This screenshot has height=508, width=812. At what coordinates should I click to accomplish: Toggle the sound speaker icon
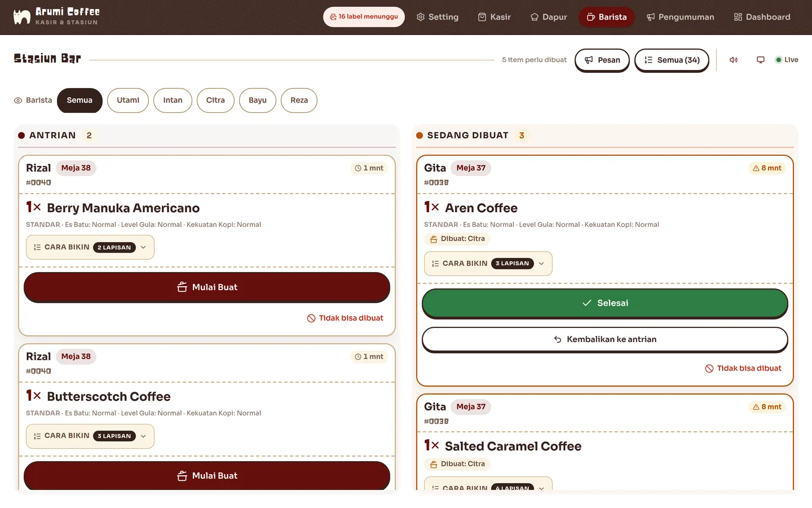point(734,60)
